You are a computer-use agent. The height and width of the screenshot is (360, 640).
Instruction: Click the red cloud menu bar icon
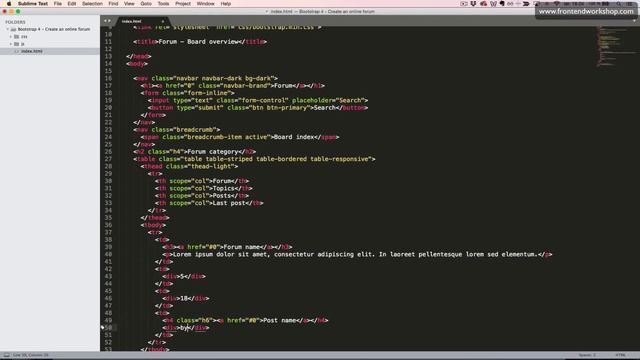coord(484,4)
